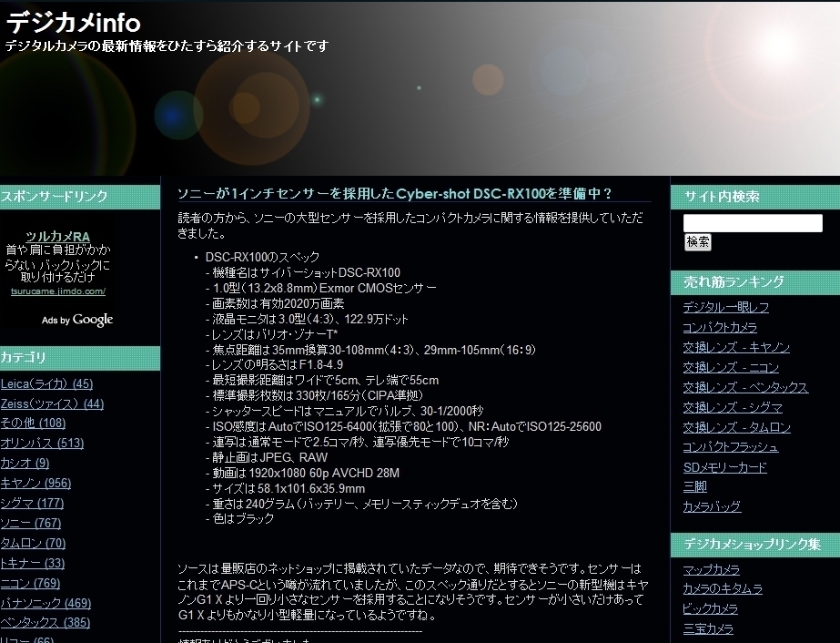840x643 pixels.
Task: Click the 液晶モニタは3.0型 spec line
Action: click(307, 319)
